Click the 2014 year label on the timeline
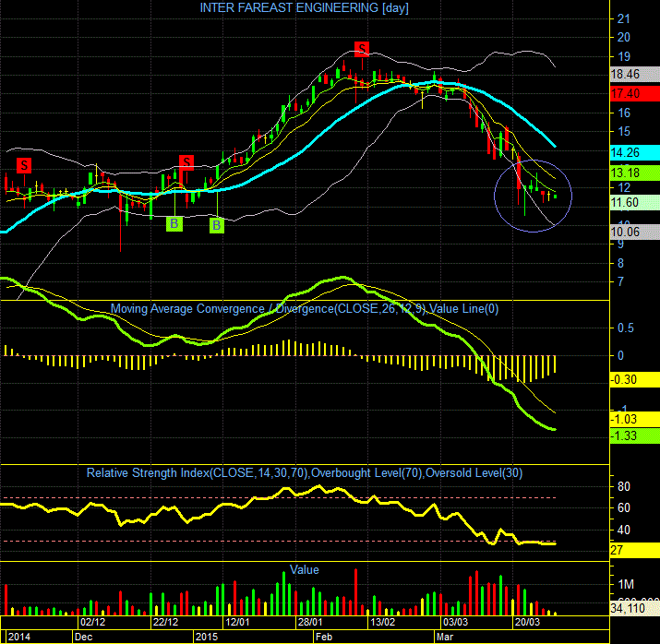Screen dimensions: 660x644 click(x=19, y=637)
